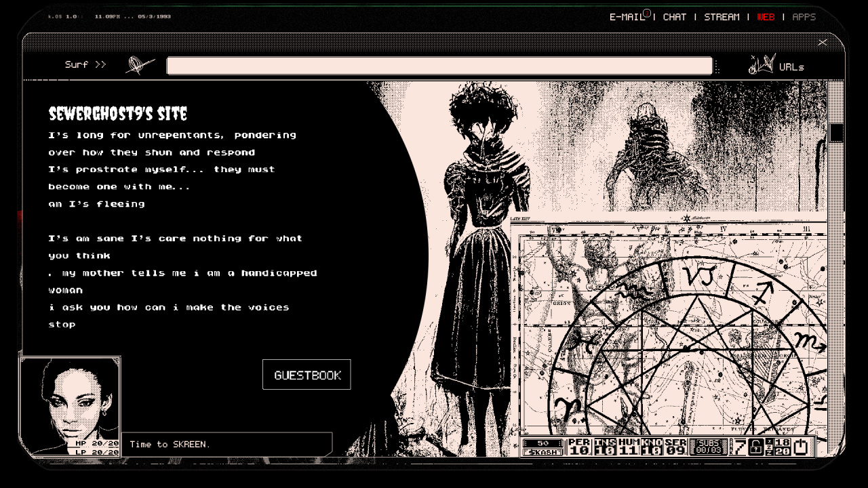The width and height of the screenshot is (868, 488).
Task: Open the STREAM section
Action: point(722,17)
